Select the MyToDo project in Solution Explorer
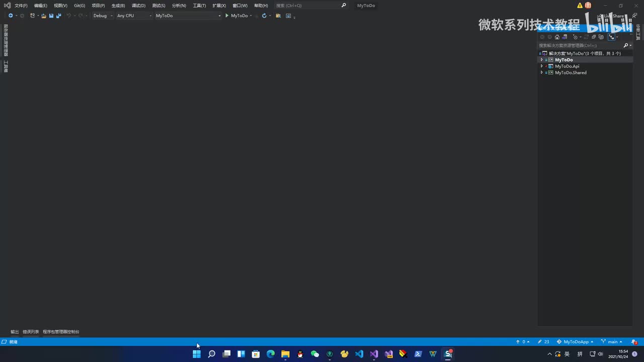 pyautogui.click(x=564, y=60)
